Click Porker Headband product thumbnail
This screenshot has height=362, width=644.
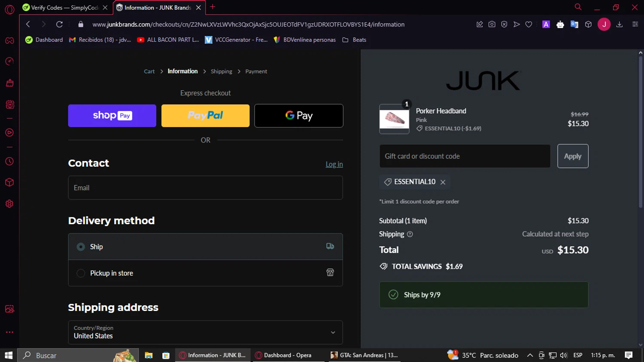coord(394,119)
